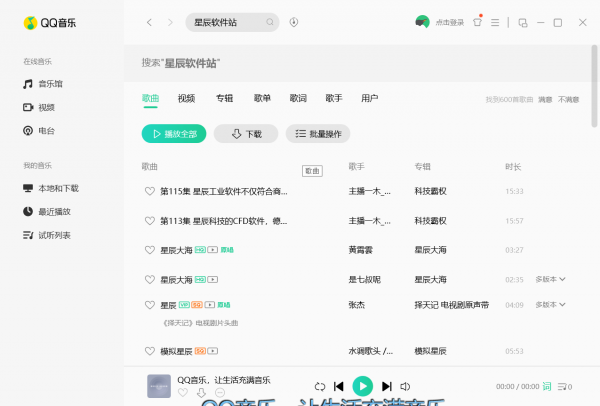The image size is (600, 406).
Task: Click 不满意 feedback link
Action: (568, 99)
